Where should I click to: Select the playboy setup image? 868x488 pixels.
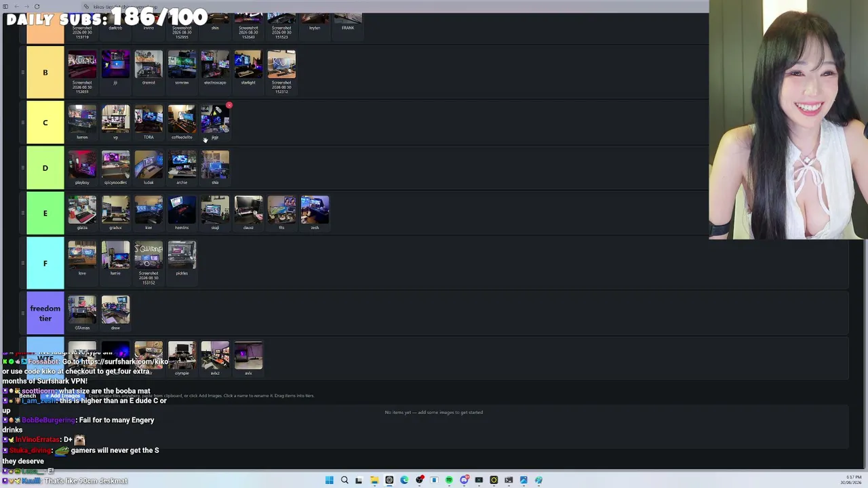coord(82,164)
